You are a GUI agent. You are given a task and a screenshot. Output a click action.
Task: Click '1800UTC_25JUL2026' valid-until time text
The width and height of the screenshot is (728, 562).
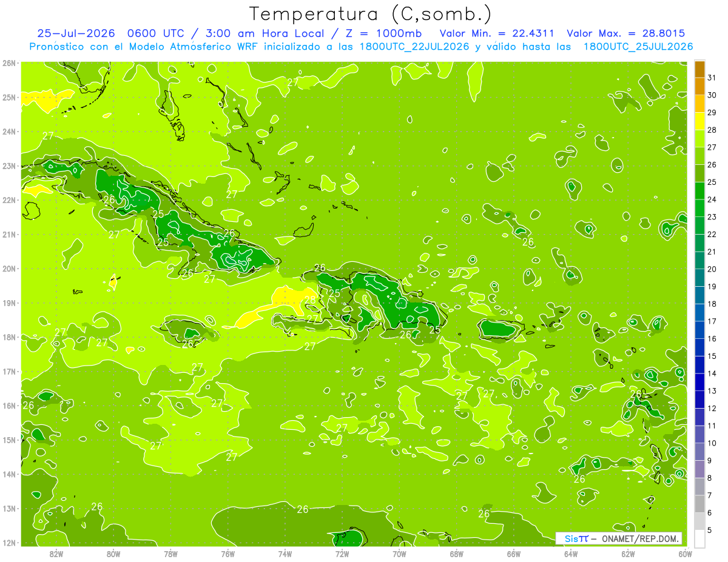638,47
